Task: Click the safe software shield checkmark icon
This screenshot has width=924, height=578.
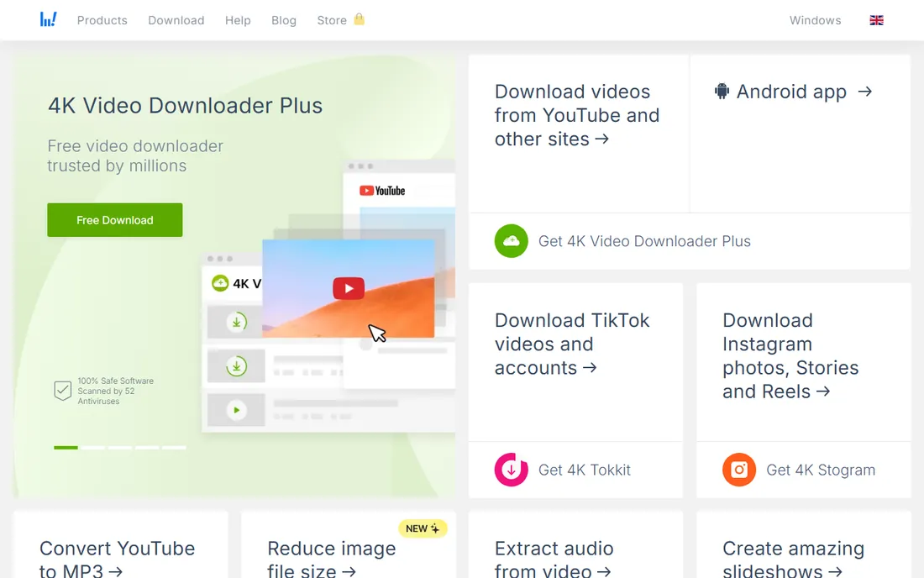Action: (62, 391)
